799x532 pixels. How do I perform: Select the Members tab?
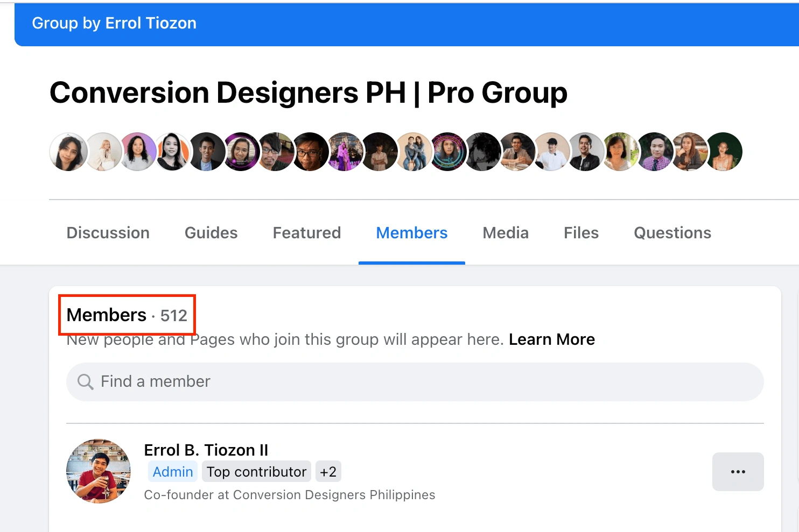tap(411, 233)
